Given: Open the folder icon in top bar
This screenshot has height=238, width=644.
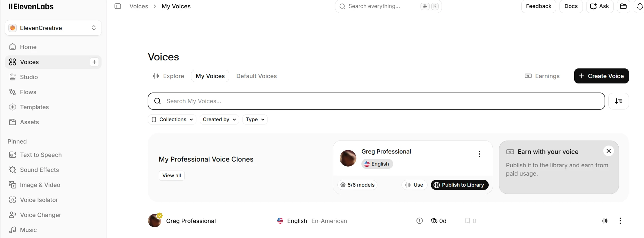Looking at the screenshot, I should tap(623, 6).
